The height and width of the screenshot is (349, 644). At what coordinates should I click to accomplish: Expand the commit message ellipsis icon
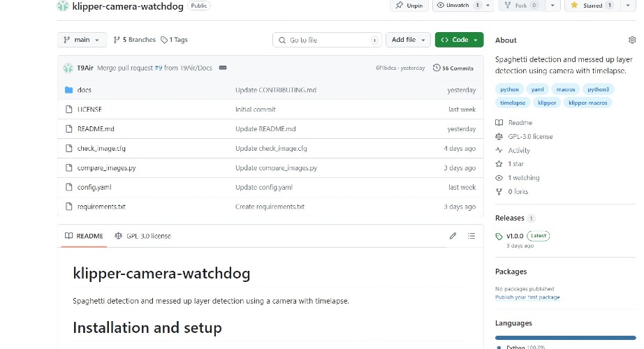coord(223,68)
